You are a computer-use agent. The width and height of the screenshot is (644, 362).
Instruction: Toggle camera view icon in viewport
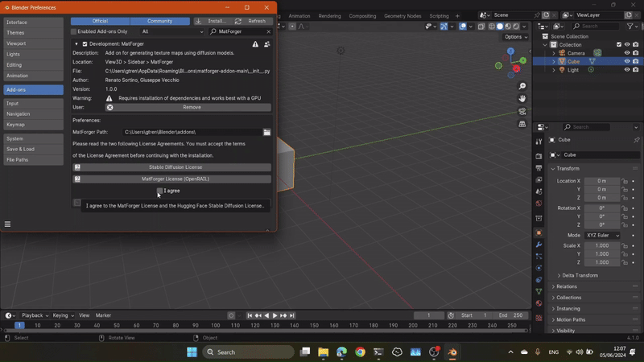pos(522,111)
